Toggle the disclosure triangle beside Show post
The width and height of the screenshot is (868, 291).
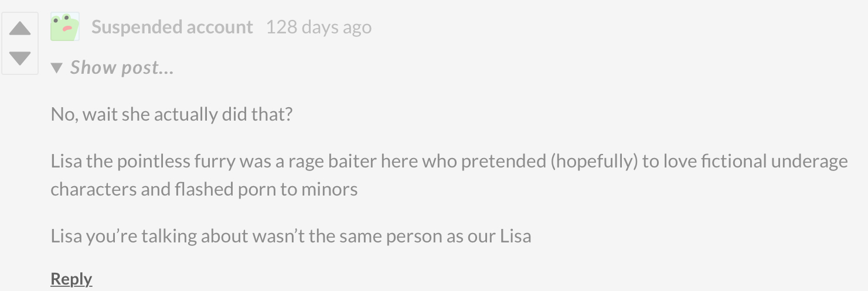[57, 68]
